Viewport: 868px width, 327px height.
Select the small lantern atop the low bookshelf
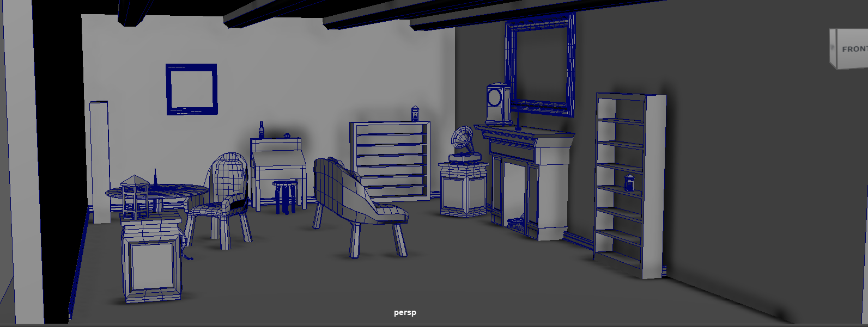[x=415, y=114]
